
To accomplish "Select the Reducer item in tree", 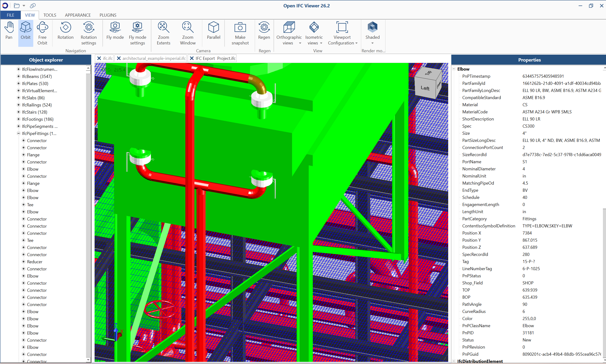I will pos(35,262).
